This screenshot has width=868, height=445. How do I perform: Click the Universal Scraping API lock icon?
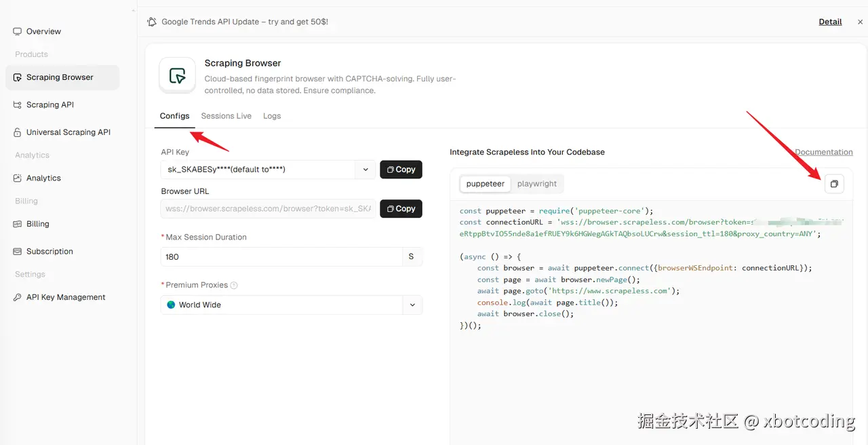[x=18, y=132]
